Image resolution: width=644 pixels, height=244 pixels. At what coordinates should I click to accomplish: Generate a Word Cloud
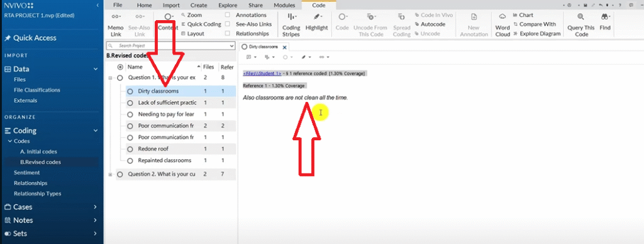click(502, 25)
